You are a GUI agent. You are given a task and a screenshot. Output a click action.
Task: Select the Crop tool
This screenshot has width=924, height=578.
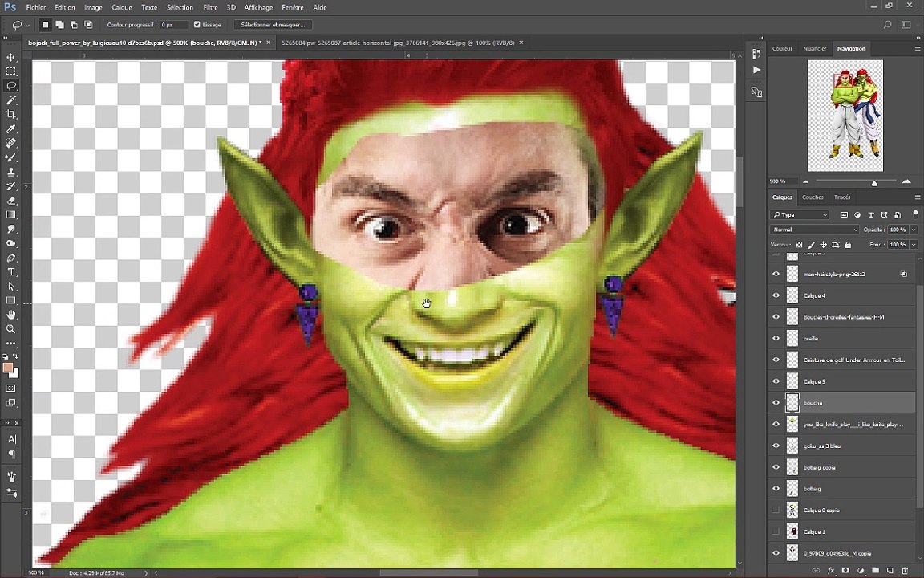coord(11,115)
